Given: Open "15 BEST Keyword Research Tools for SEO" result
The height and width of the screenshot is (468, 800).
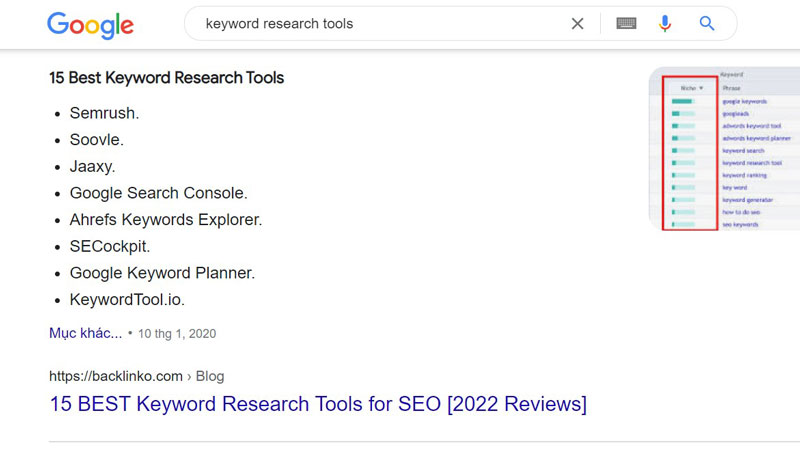Looking at the screenshot, I should (317, 404).
